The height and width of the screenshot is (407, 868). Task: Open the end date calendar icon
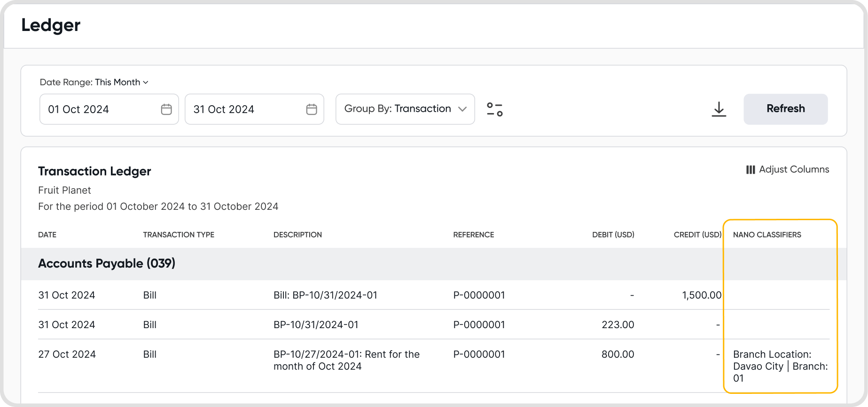[x=312, y=109]
